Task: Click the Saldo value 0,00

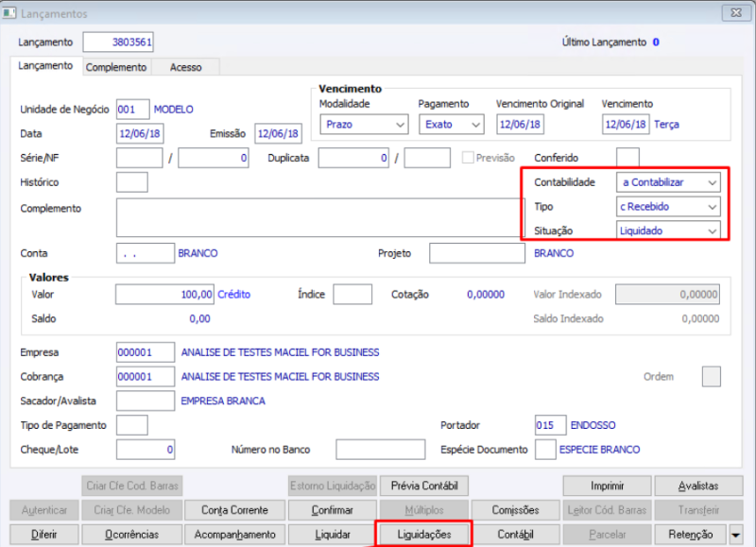Action: tap(199, 318)
